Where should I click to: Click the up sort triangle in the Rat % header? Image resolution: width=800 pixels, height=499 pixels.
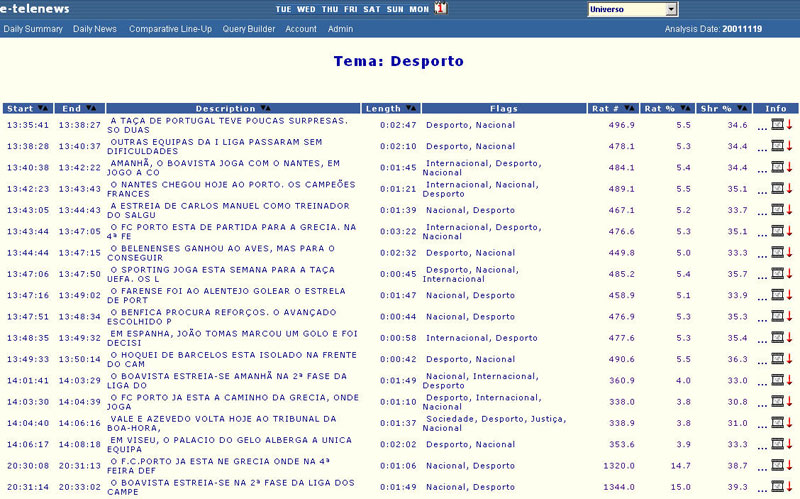tap(688, 108)
